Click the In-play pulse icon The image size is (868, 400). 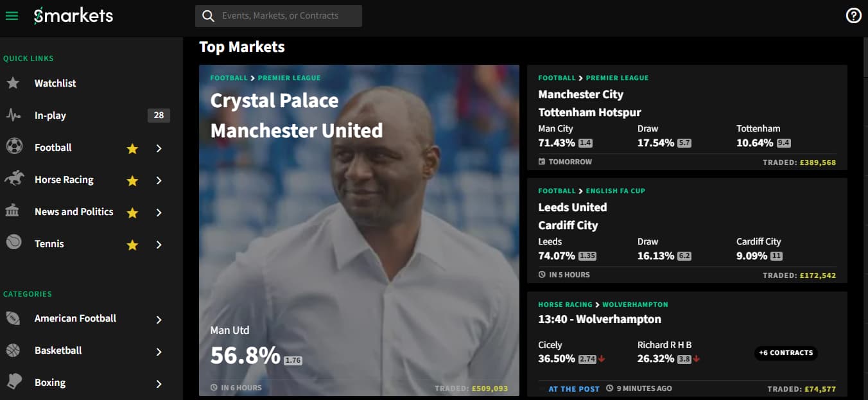pos(13,116)
